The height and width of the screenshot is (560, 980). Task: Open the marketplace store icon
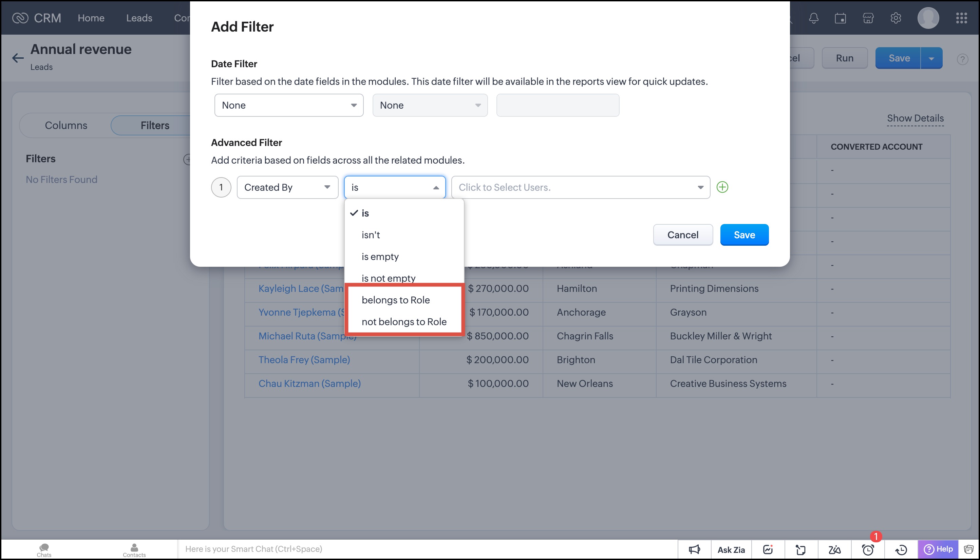coord(868,18)
